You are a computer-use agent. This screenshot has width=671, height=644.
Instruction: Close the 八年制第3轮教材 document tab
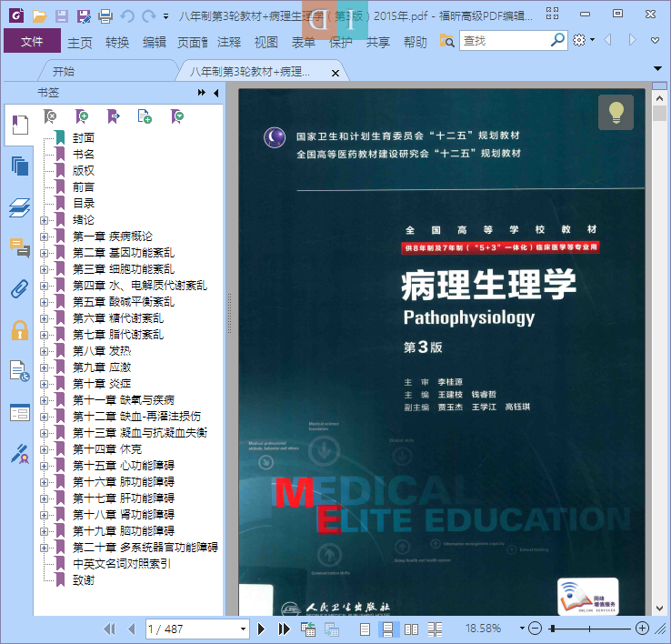pyautogui.click(x=335, y=73)
